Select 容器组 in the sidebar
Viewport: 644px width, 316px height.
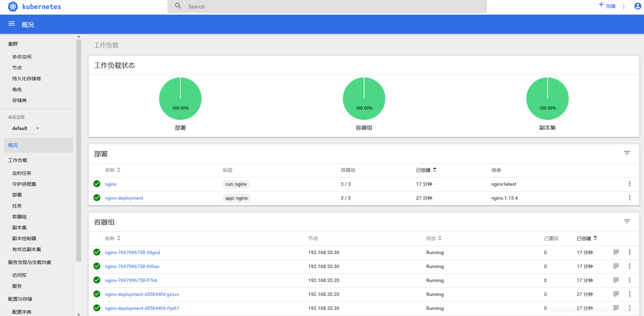point(19,217)
